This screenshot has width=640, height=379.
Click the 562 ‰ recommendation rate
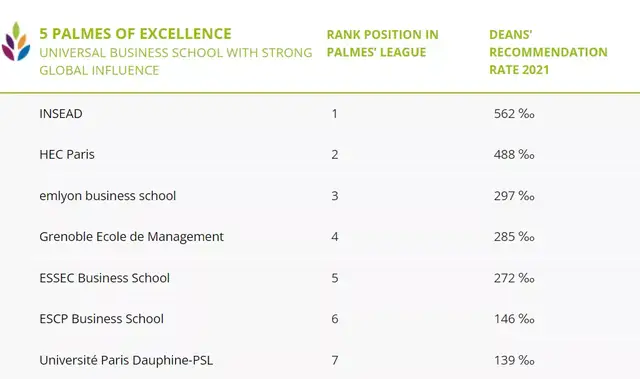[514, 113]
